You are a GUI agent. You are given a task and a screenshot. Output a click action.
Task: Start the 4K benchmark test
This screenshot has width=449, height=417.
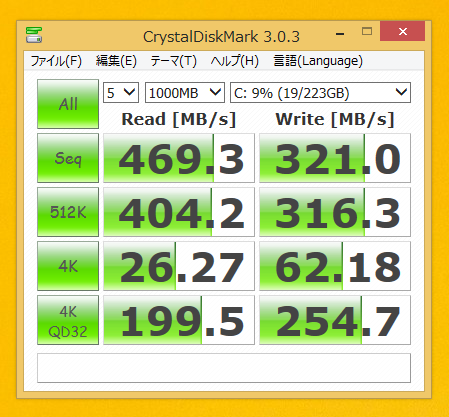click(x=68, y=266)
